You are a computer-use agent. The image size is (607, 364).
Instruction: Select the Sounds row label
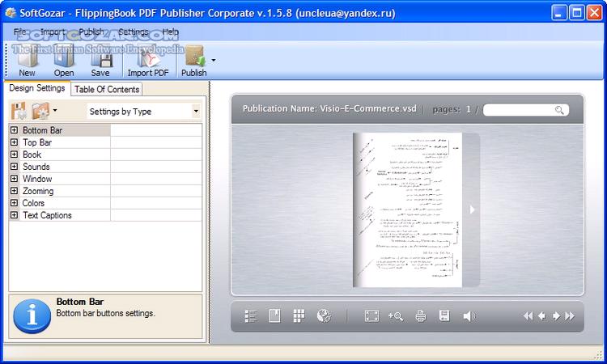[36, 167]
